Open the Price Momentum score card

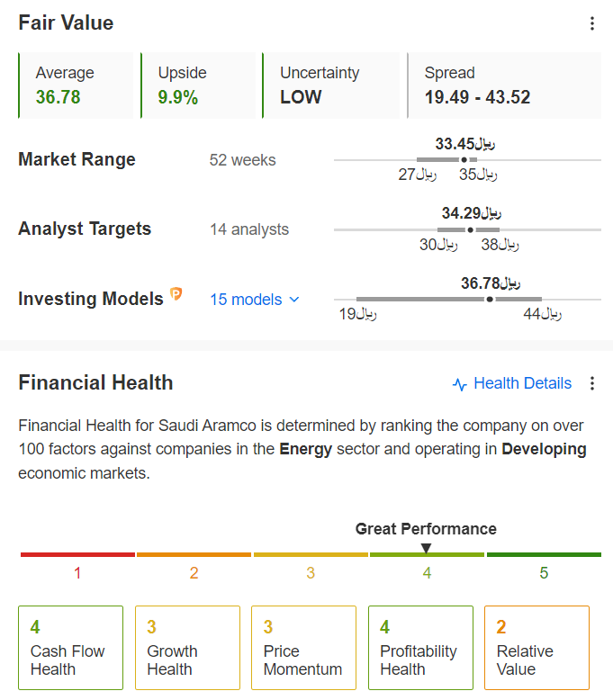[x=304, y=647]
